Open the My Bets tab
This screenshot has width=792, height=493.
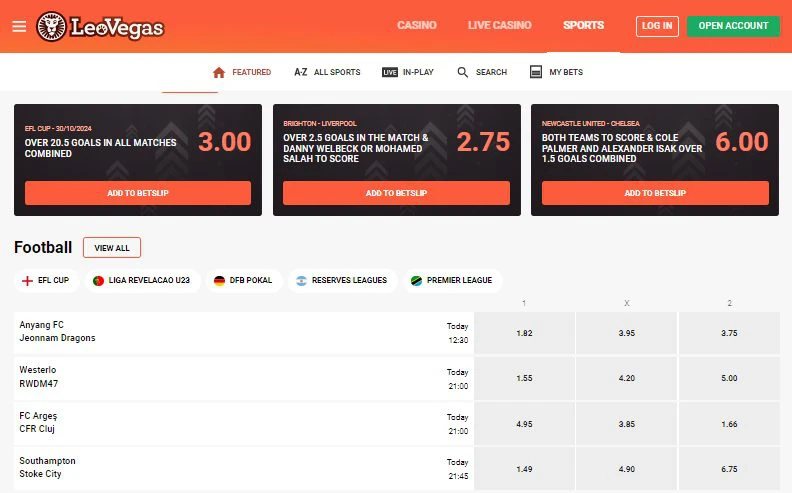click(x=556, y=72)
